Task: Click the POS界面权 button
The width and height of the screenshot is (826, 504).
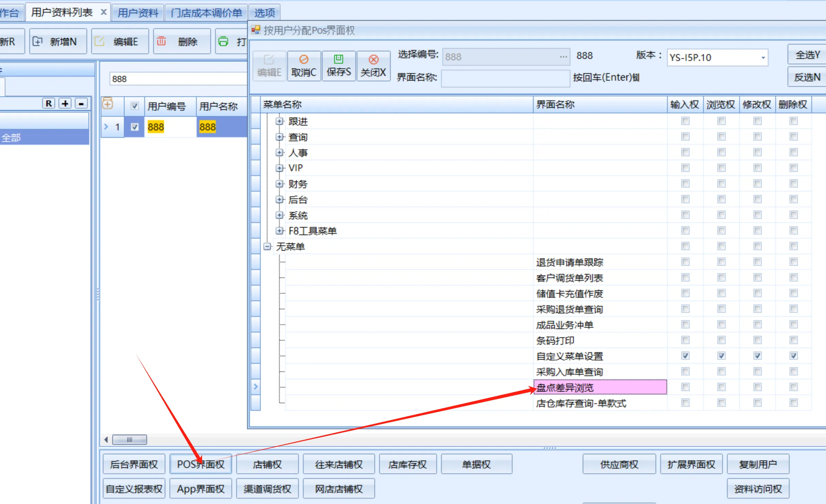Action: (200, 464)
